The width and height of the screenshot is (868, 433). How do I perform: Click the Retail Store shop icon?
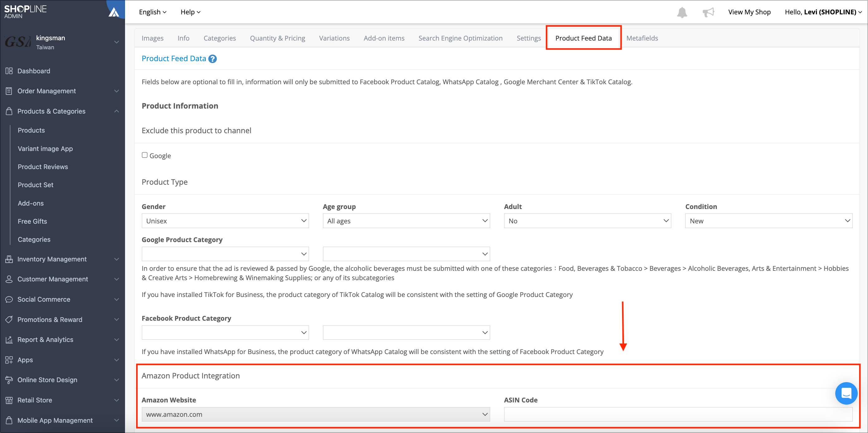[x=9, y=400]
